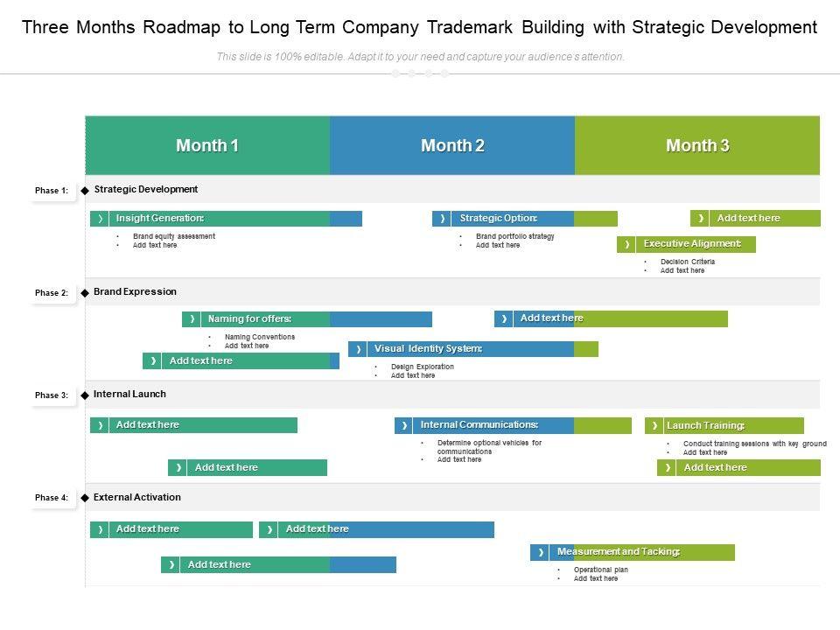The height and width of the screenshot is (630, 840).
Task: Select the External Activation phase heading
Action: (x=137, y=497)
